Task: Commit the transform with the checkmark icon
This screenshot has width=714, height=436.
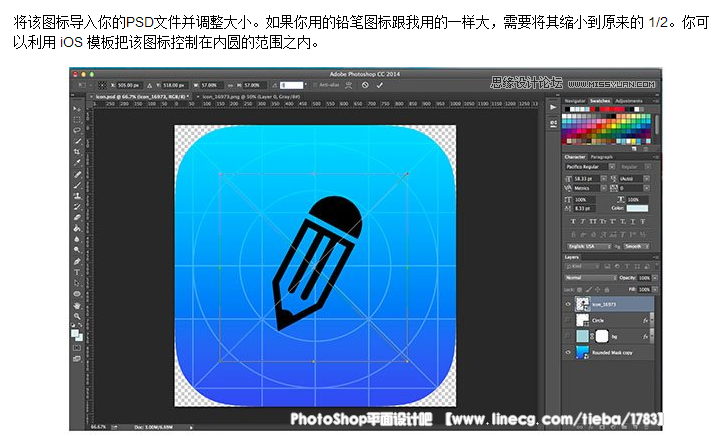Action: pos(379,86)
